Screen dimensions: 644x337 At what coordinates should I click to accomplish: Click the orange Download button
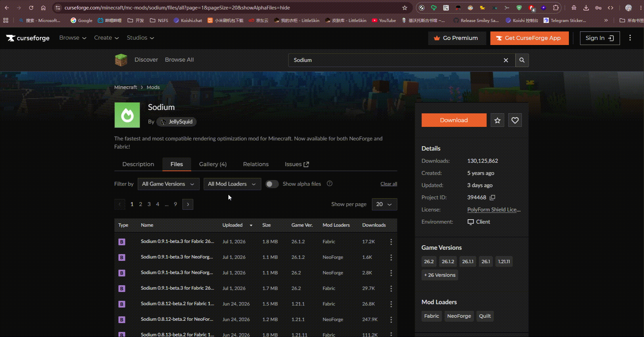click(x=454, y=120)
